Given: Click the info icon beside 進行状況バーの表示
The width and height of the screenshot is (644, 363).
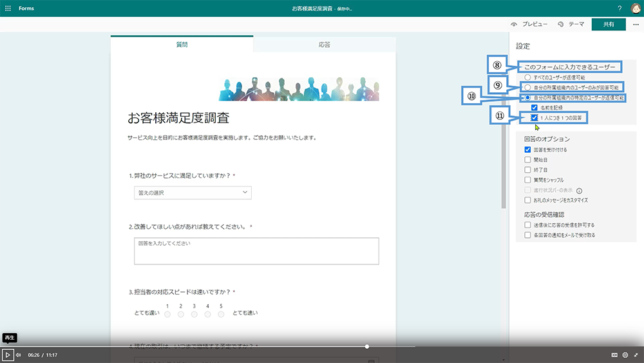Looking at the screenshot, I should coord(579,191).
